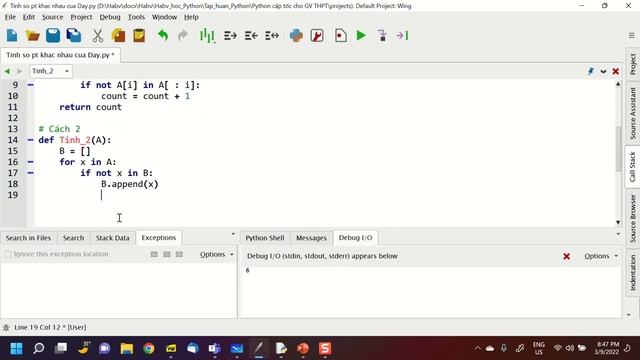The image size is (640, 360).
Task: Go forward in history with the gray arrow
Action: (19, 71)
